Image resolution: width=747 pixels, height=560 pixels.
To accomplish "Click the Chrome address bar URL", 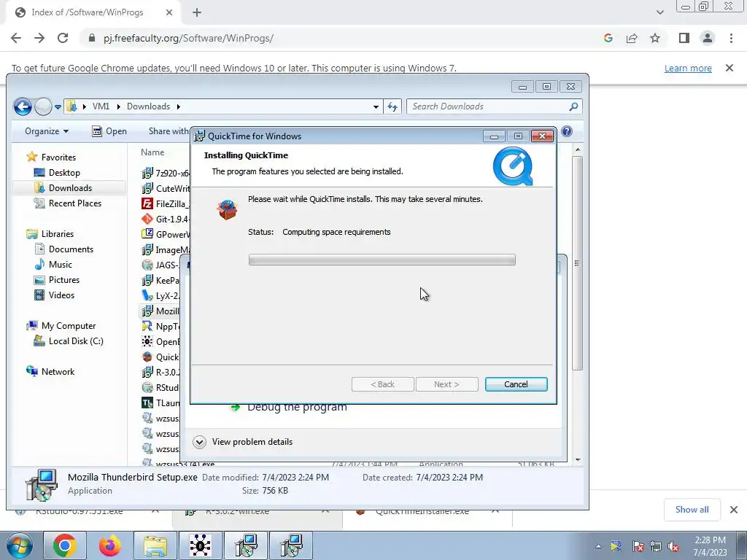I will point(189,38).
